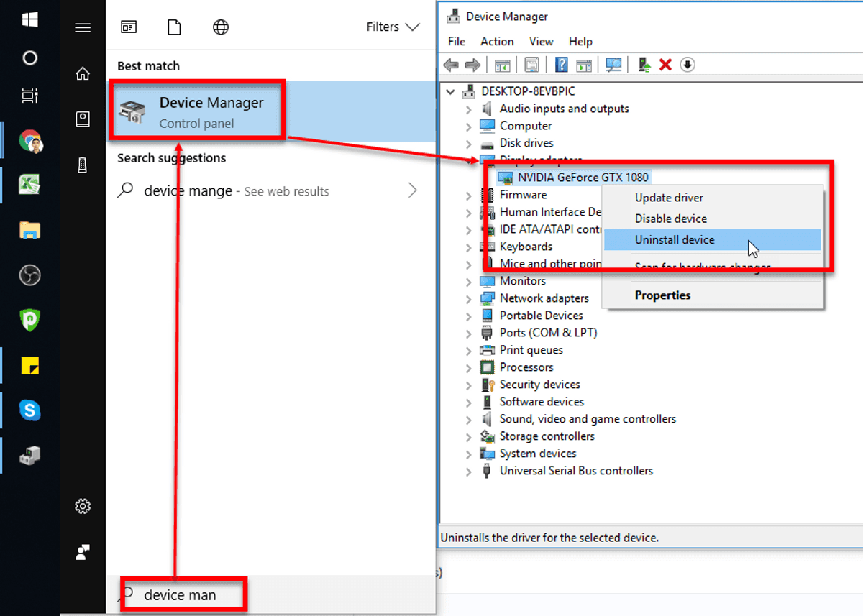This screenshot has width=863, height=616.
Task: Click the search box containing device man
Action: (271, 595)
